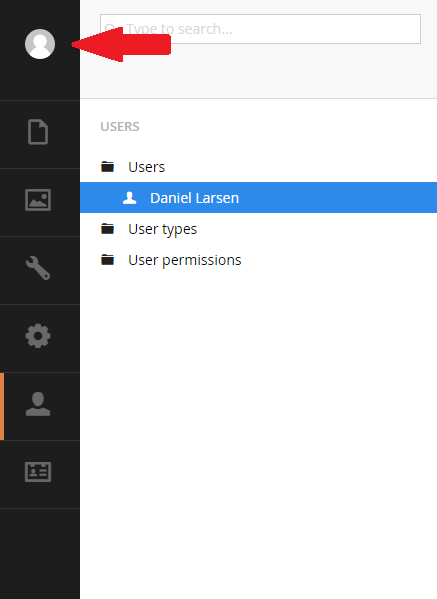Click the User types label text
Screen dimensions: 437x599
[162, 229]
